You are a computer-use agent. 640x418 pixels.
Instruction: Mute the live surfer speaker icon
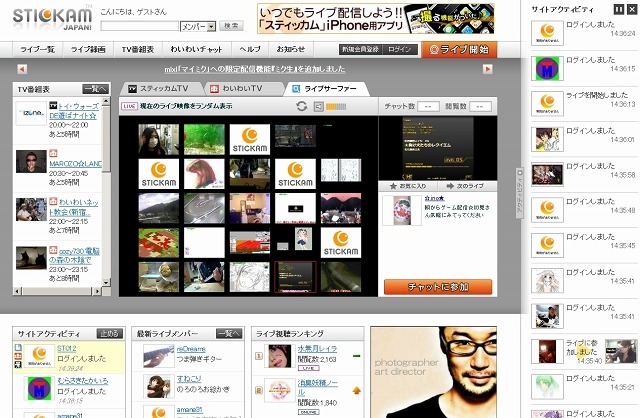[x=318, y=107]
